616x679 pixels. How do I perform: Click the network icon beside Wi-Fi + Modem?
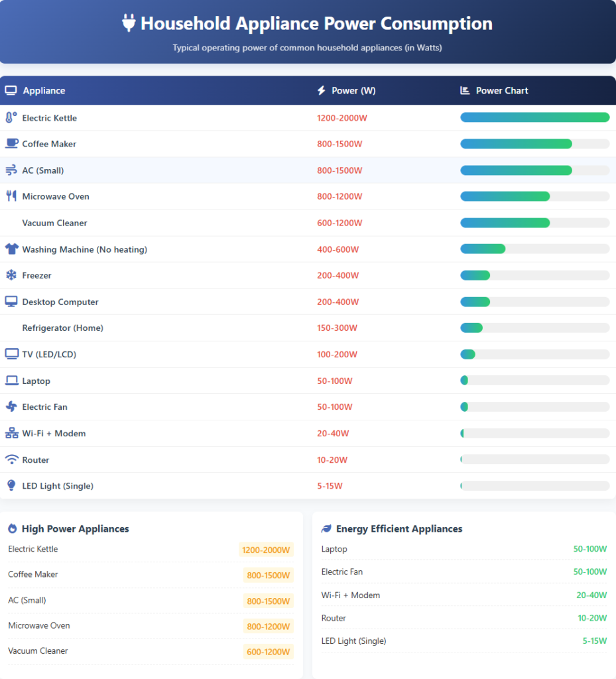click(x=11, y=434)
